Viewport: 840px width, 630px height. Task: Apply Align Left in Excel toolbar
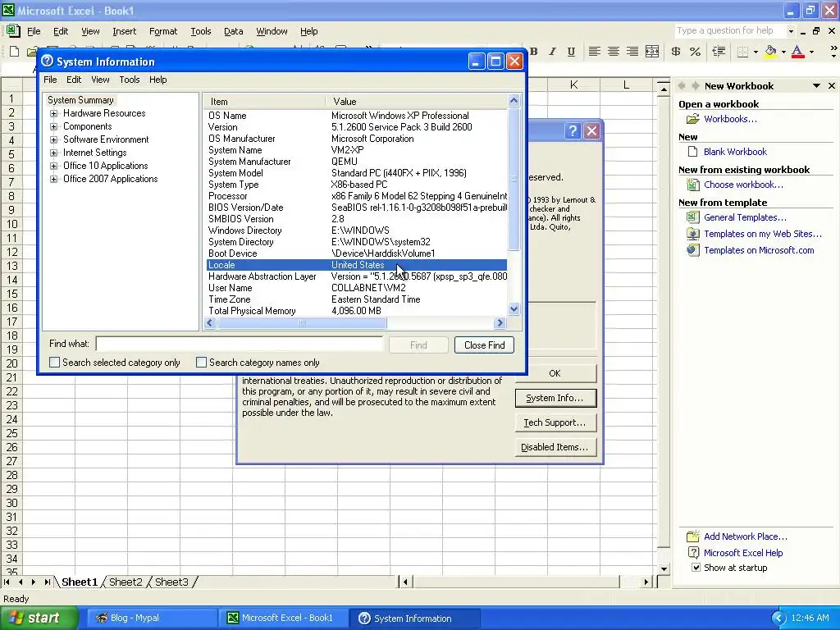tap(594, 52)
